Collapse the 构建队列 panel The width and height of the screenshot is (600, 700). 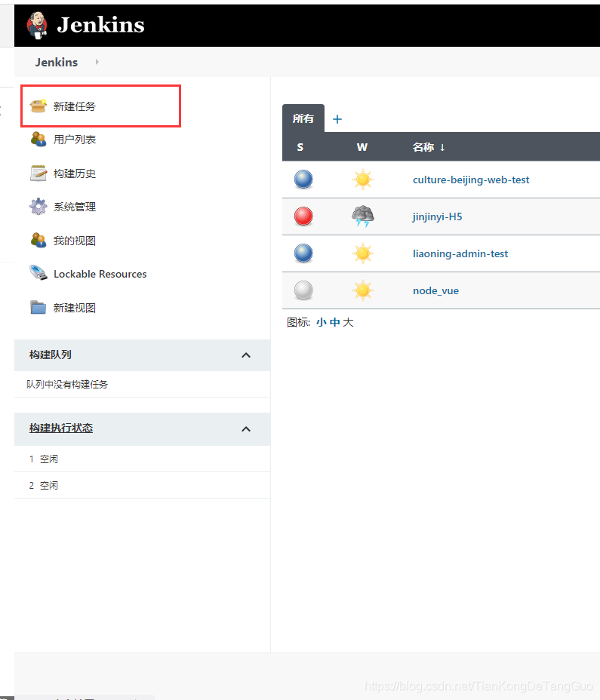(x=246, y=355)
